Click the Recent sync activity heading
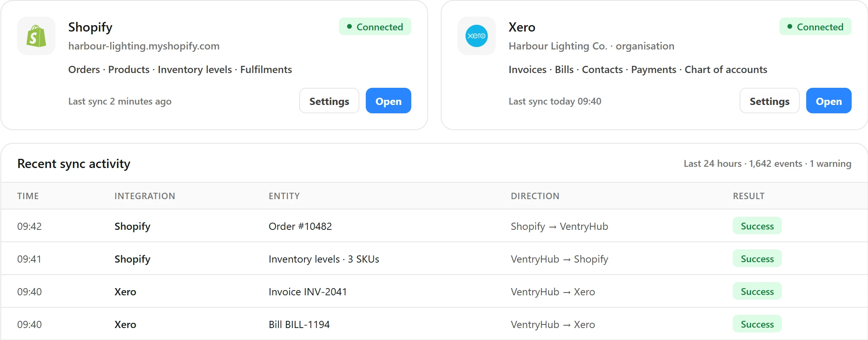Image resolution: width=868 pixels, height=340 pixels. pos(74,164)
